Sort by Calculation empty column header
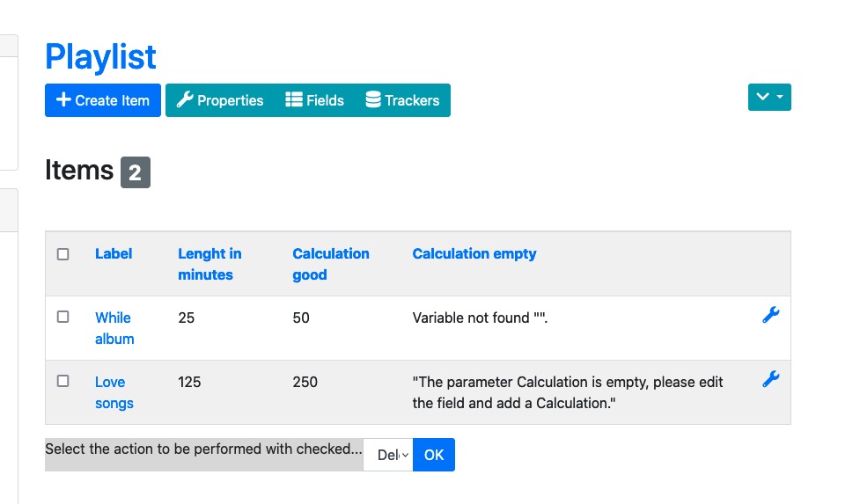 (474, 253)
